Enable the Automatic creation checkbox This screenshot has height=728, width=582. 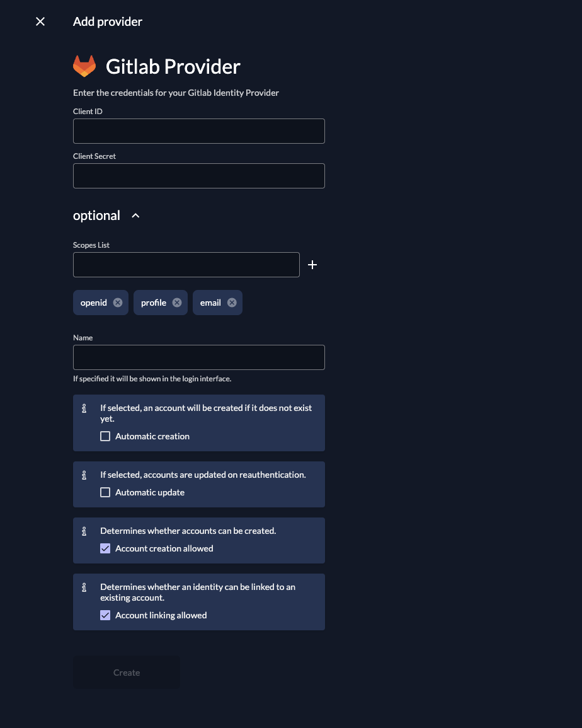click(x=105, y=436)
